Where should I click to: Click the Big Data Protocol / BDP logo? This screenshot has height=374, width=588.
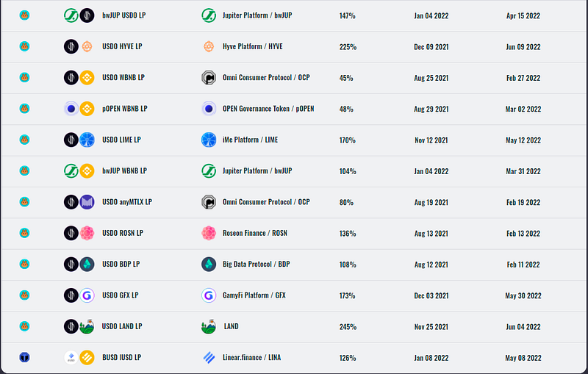click(208, 264)
